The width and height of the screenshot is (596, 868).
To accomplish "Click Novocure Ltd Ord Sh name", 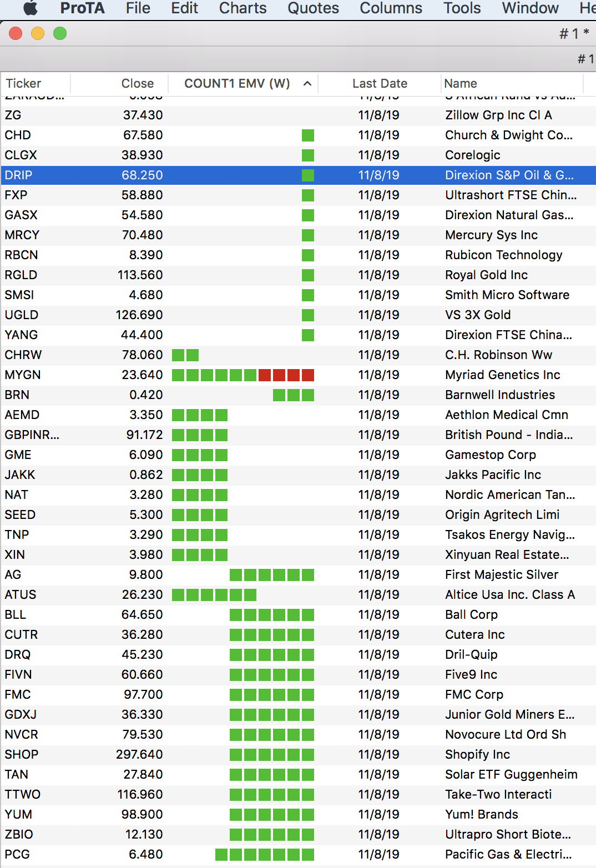I will point(506,735).
